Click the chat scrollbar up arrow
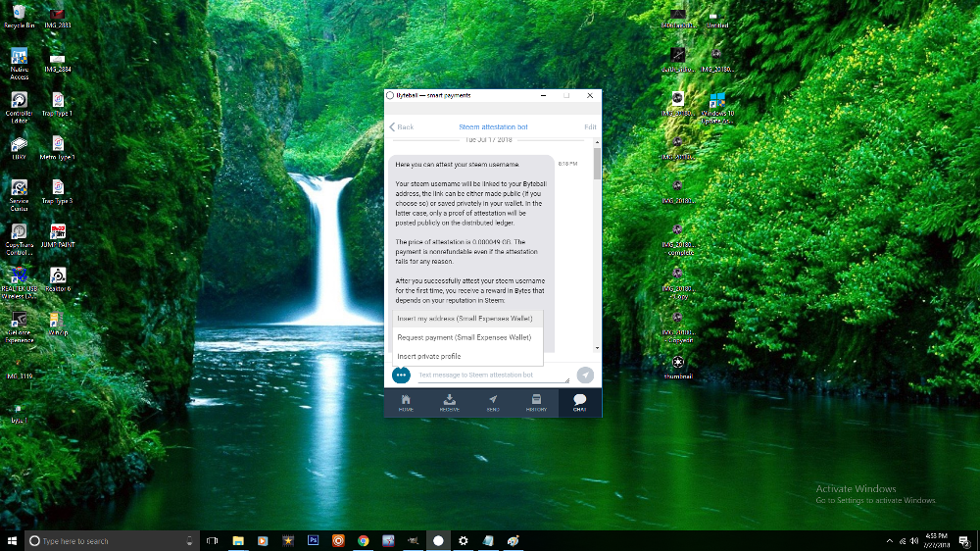 click(598, 143)
